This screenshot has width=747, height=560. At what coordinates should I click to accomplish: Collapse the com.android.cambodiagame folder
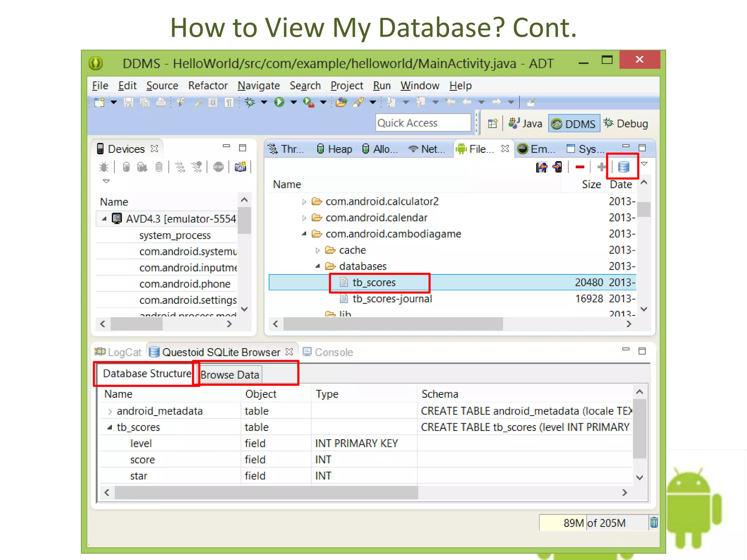(x=304, y=234)
